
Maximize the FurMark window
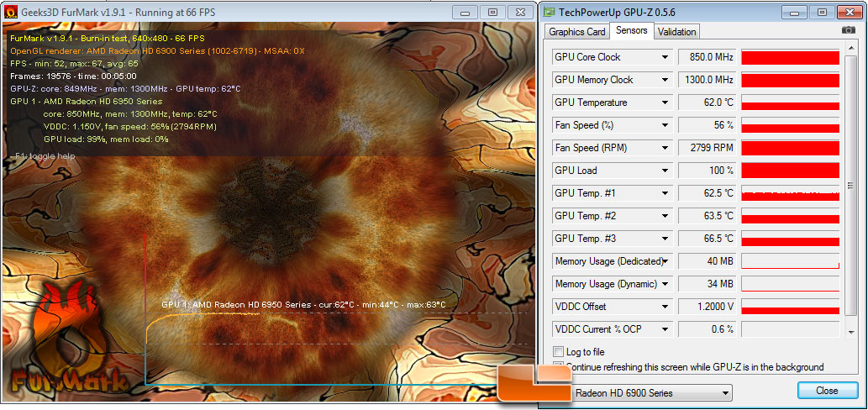(492, 12)
